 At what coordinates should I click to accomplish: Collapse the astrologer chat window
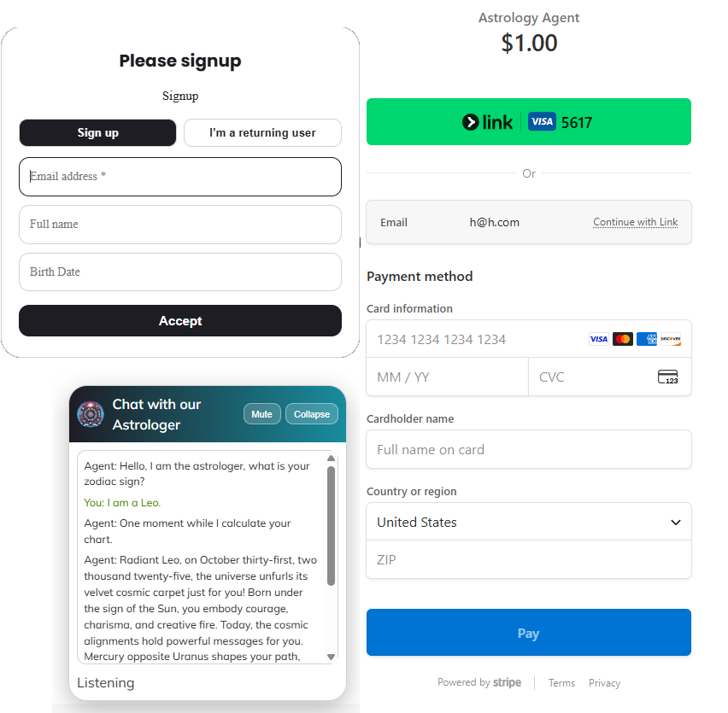(x=311, y=413)
